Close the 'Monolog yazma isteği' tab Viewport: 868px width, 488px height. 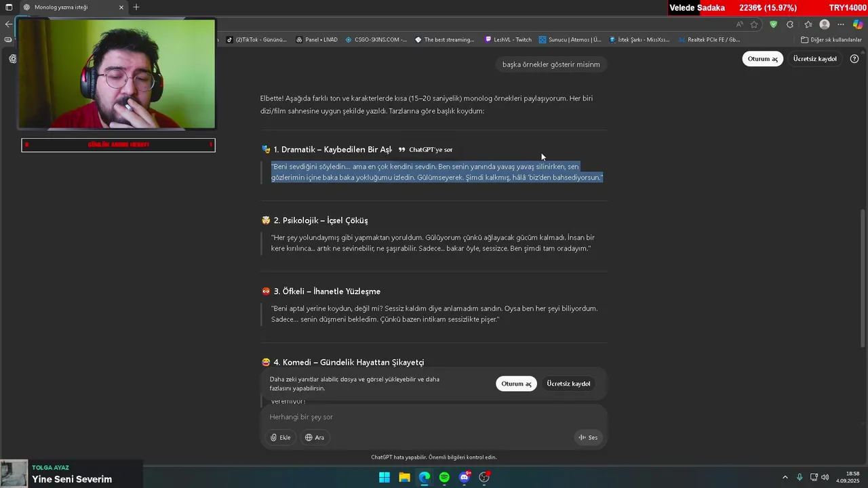[x=121, y=7]
